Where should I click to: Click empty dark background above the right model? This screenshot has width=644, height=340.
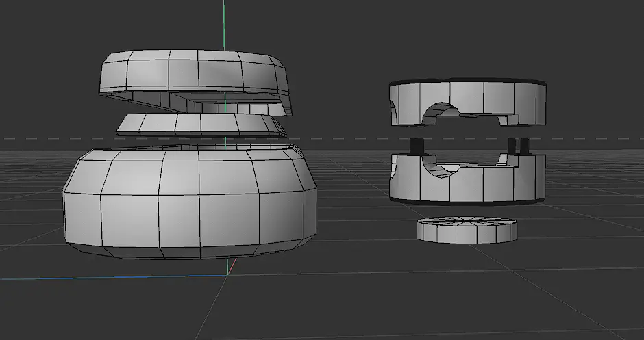466,38
